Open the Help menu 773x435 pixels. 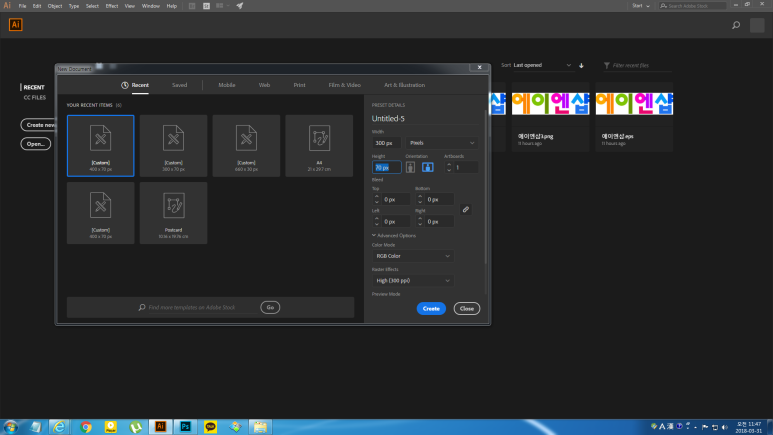(172, 6)
